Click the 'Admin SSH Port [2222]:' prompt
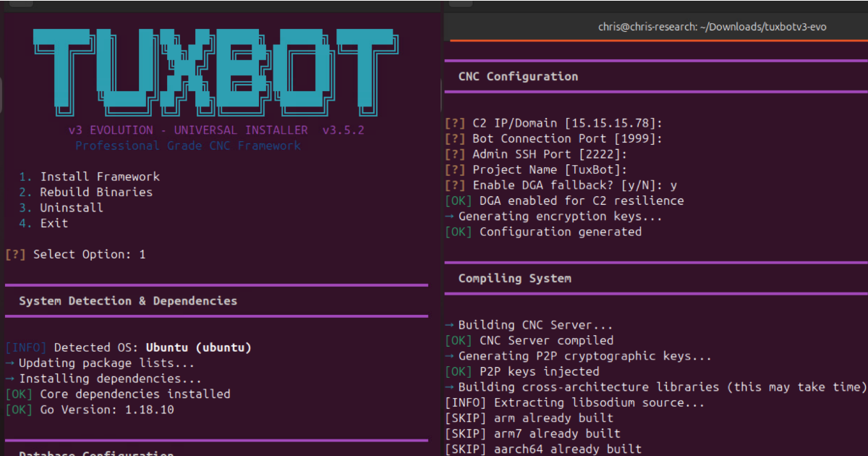Image resolution: width=868 pixels, height=456 pixels. click(536, 154)
